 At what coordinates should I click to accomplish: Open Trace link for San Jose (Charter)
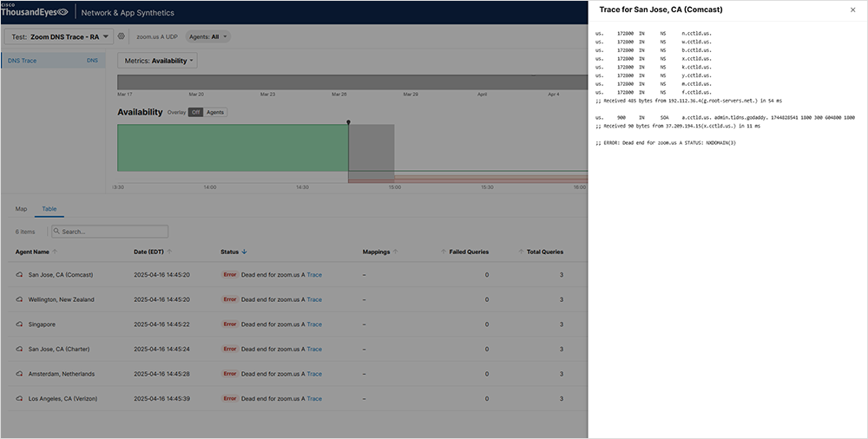(x=314, y=349)
